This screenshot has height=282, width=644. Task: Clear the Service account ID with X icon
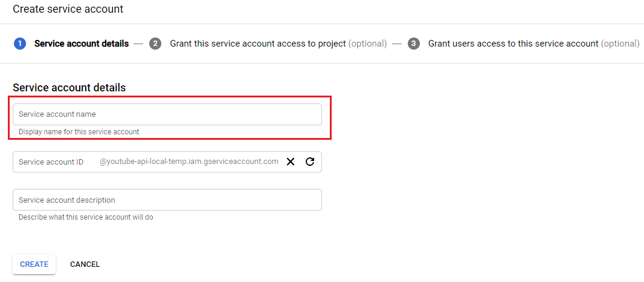[x=291, y=162]
